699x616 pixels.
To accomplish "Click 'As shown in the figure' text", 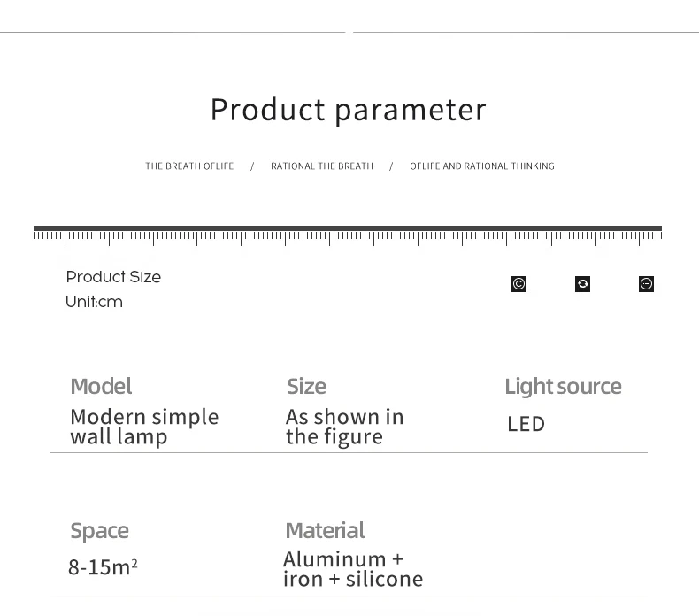I will pyautogui.click(x=344, y=427).
